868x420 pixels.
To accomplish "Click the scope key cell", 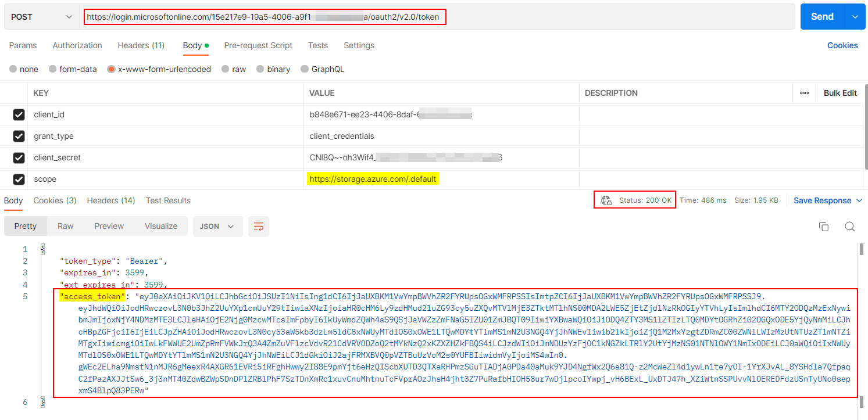I will [x=165, y=179].
